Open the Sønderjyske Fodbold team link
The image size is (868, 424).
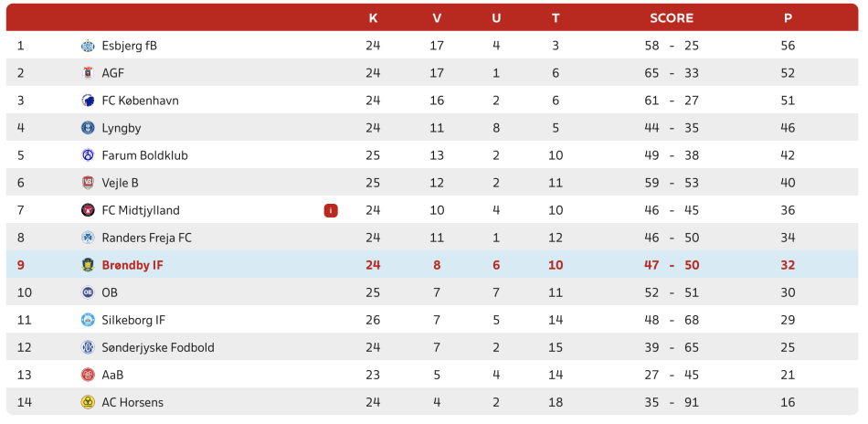(158, 347)
